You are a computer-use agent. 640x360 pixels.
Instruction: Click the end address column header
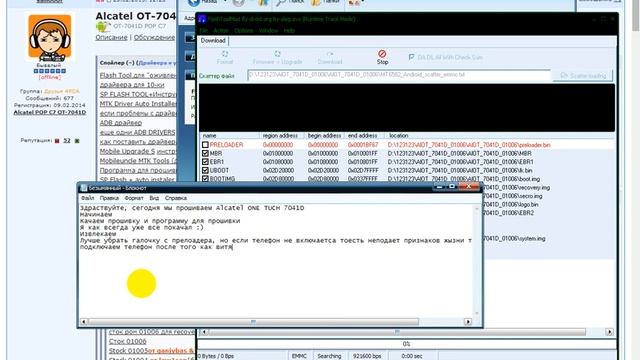(364, 136)
